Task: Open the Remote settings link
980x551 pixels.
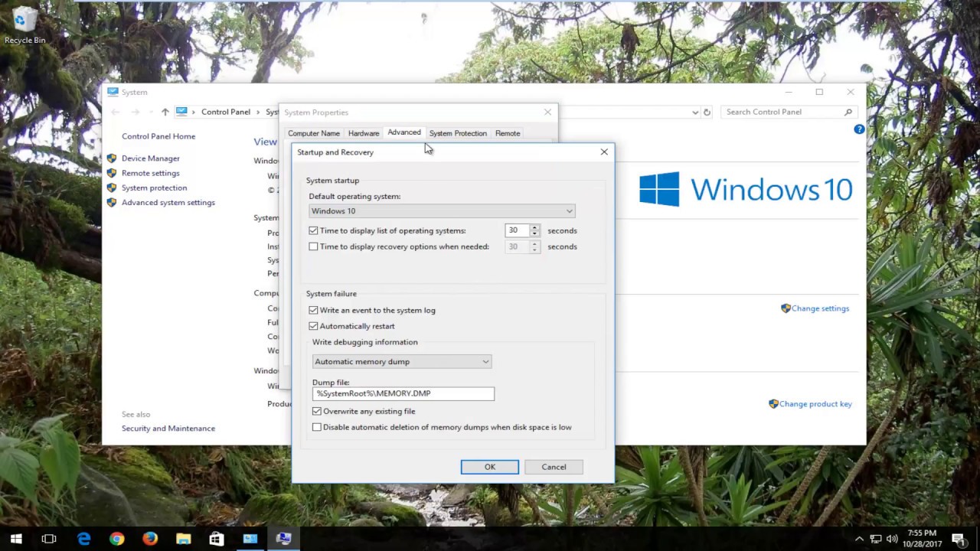Action: tap(151, 173)
